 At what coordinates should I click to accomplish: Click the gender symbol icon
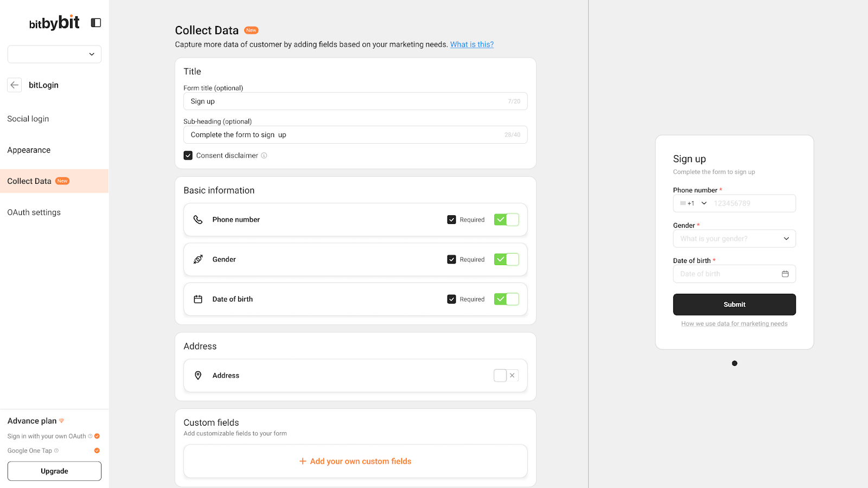coord(198,259)
